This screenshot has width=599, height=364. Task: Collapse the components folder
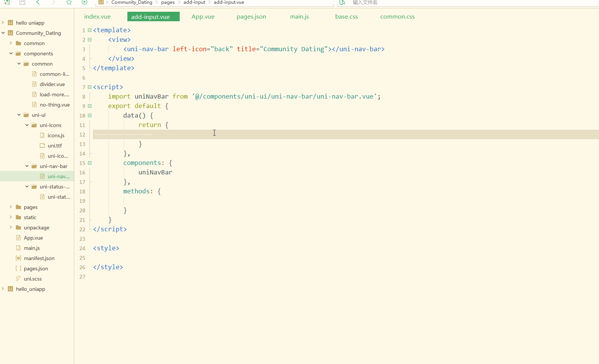tap(11, 53)
